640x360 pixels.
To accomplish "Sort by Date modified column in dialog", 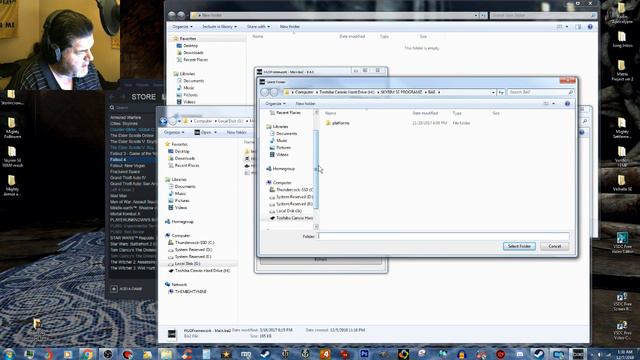I will (x=425, y=113).
